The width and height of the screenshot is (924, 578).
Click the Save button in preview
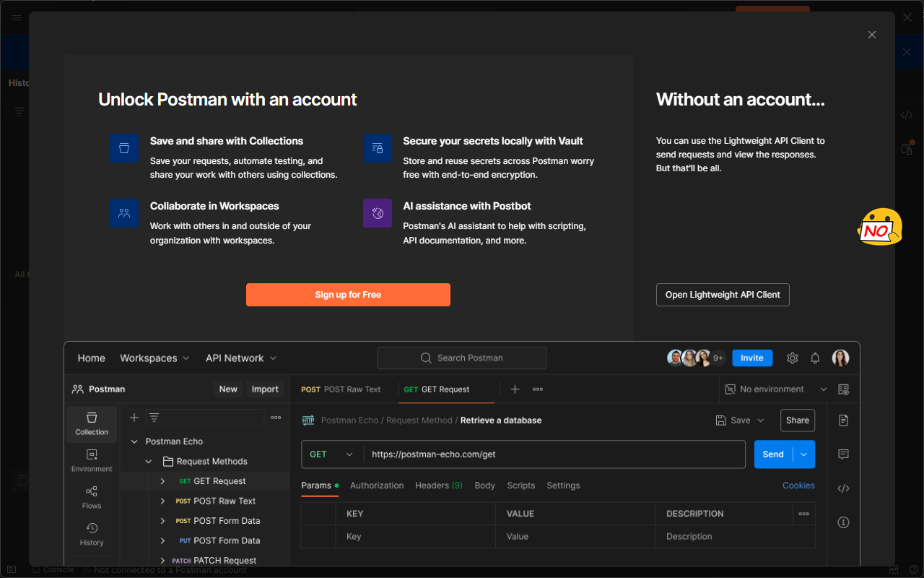733,420
